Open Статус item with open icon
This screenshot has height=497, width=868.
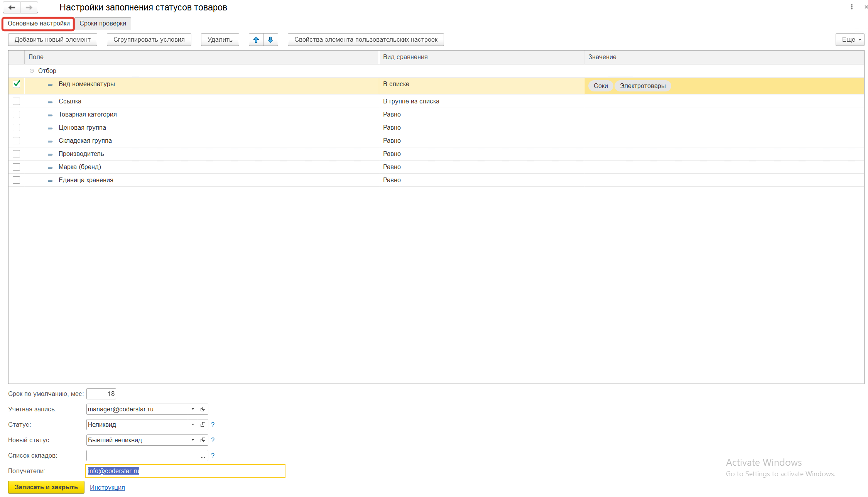tap(203, 424)
